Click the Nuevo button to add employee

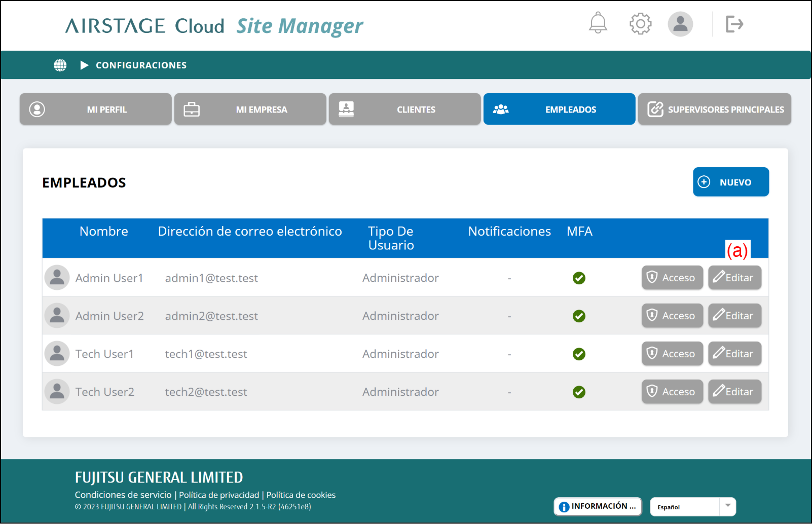730,182
